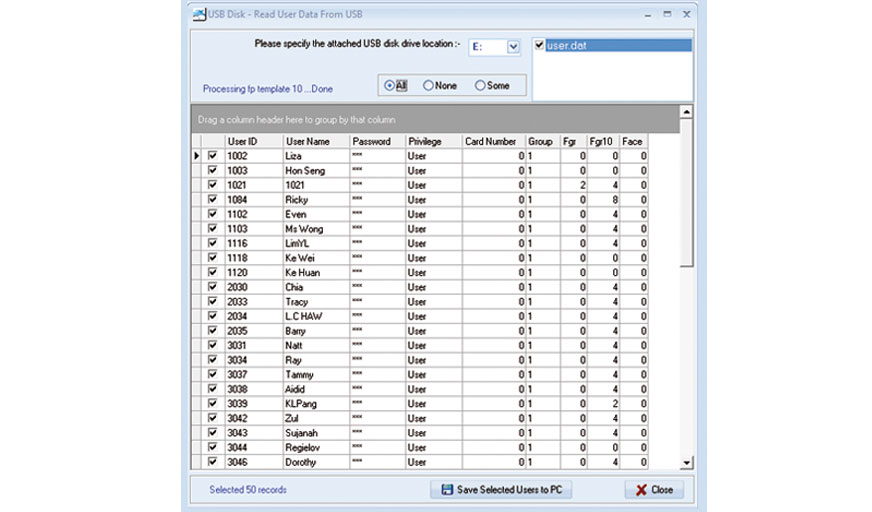Click the User ID cell '3031'
This screenshot has width=872, height=512.
254,345
